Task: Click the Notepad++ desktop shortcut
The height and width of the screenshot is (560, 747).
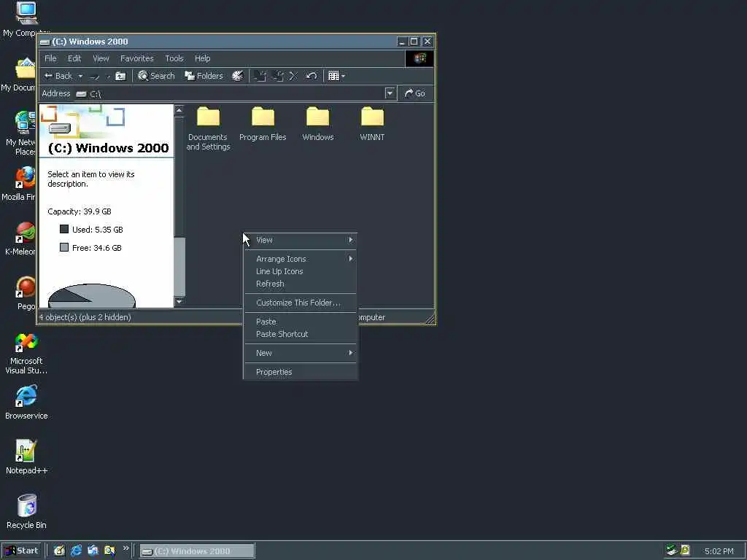Action: click(x=26, y=457)
